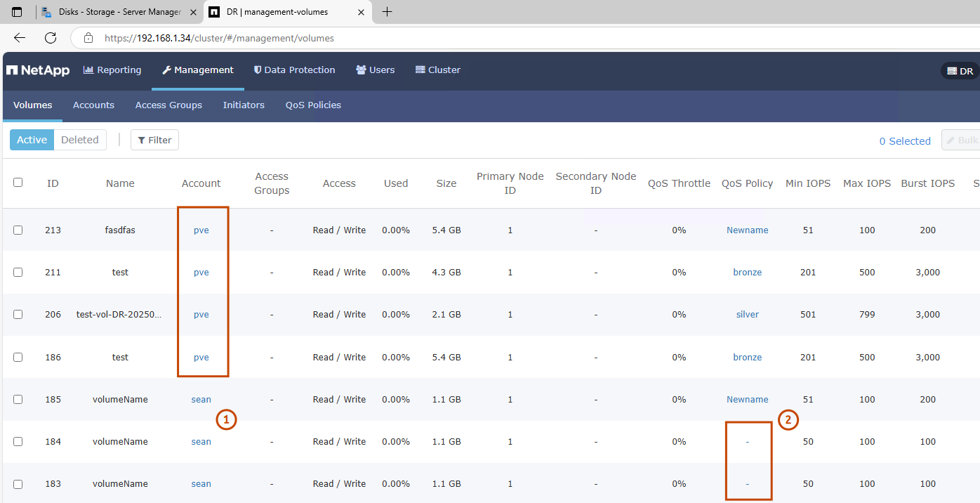
Task: Click the 4.3 GB size cell
Action: pos(446,272)
